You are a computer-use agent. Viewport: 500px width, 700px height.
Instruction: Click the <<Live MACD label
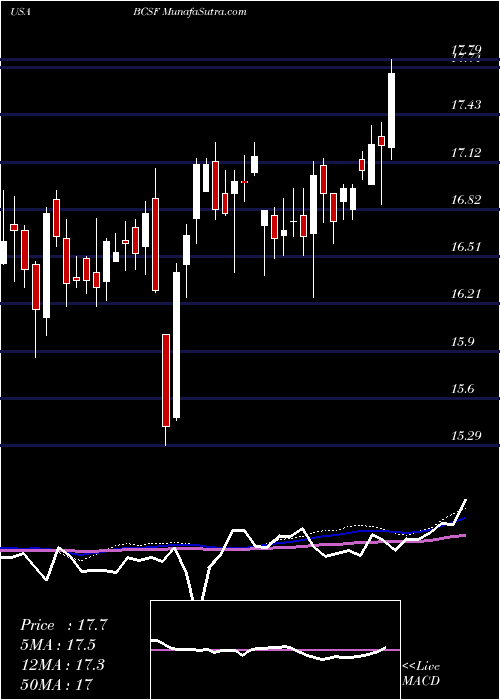(421, 674)
